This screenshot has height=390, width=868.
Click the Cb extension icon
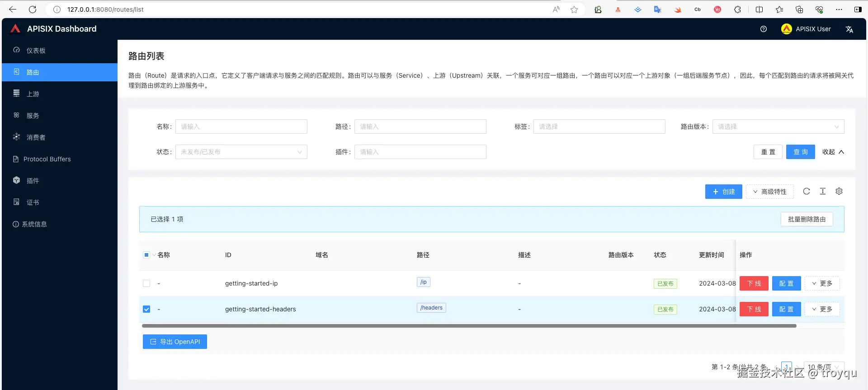coord(698,9)
